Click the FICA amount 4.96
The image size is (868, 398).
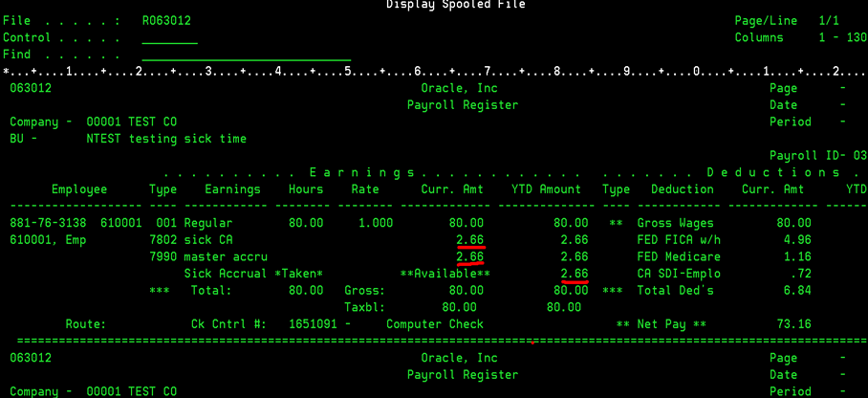pos(797,240)
